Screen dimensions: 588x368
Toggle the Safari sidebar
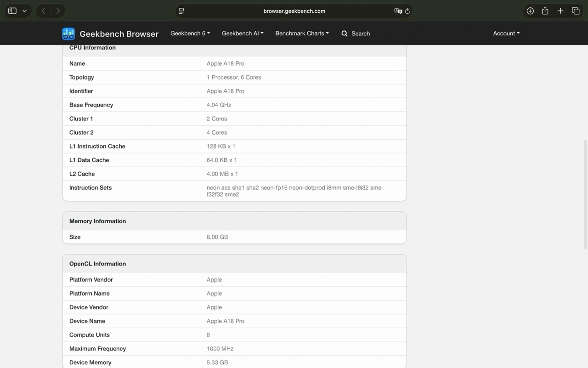tap(12, 11)
